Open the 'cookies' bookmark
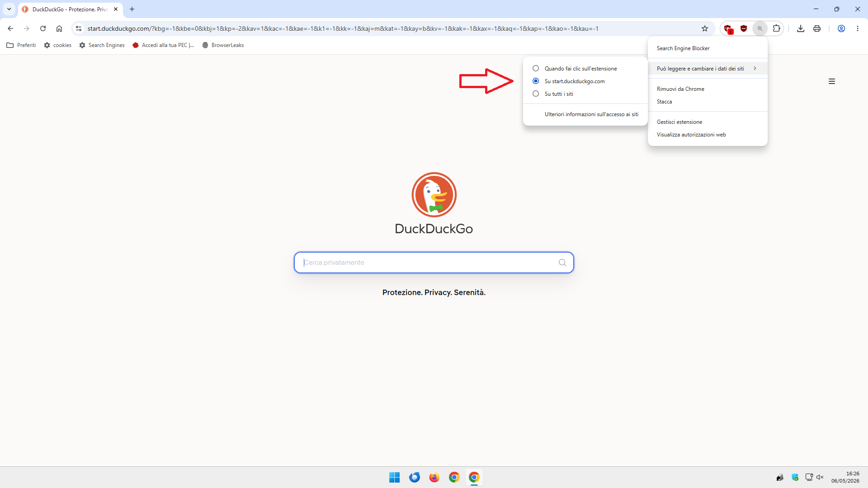The height and width of the screenshot is (488, 868). 58,45
